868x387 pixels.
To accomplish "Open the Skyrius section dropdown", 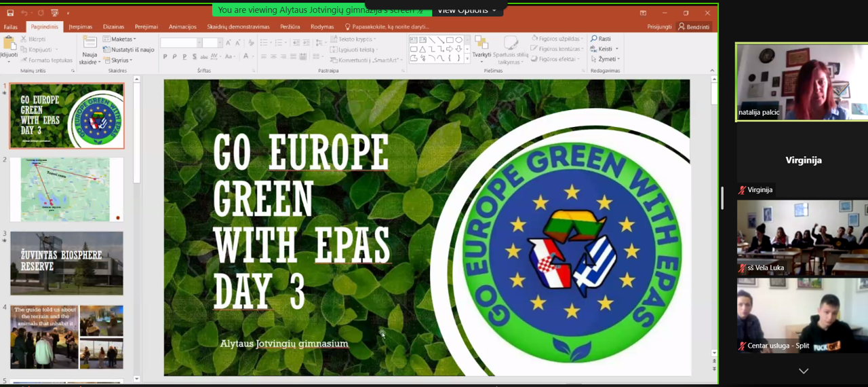I will tap(118, 60).
